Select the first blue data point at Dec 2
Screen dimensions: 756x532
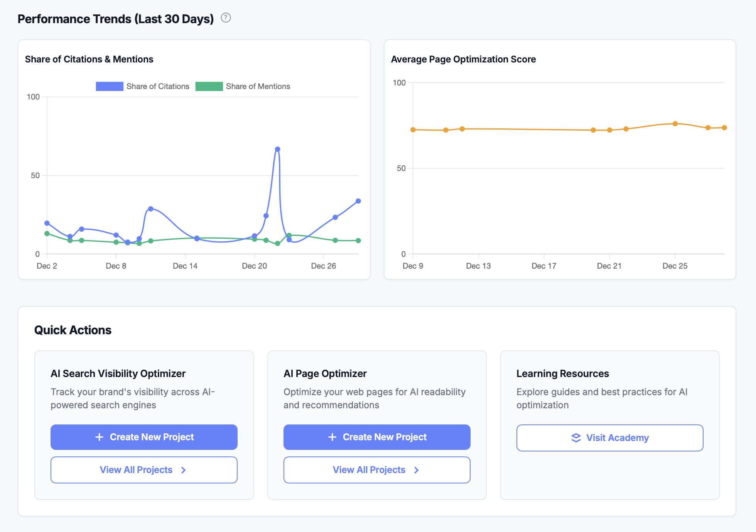[47, 223]
